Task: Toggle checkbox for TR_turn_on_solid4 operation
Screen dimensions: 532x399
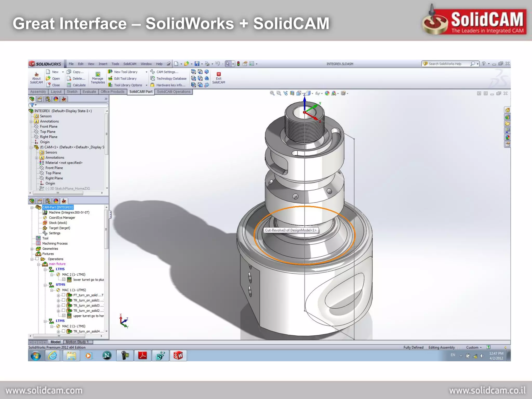Action: tap(63, 331)
